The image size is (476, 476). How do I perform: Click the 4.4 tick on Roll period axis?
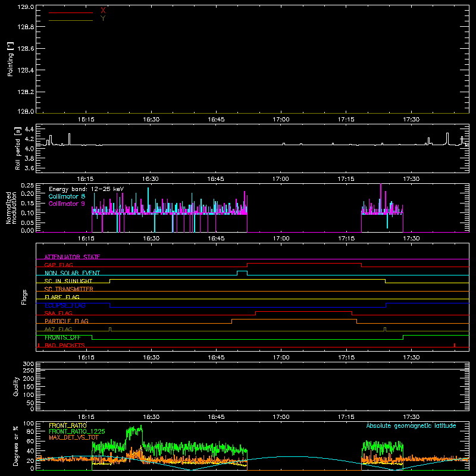click(x=29, y=129)
